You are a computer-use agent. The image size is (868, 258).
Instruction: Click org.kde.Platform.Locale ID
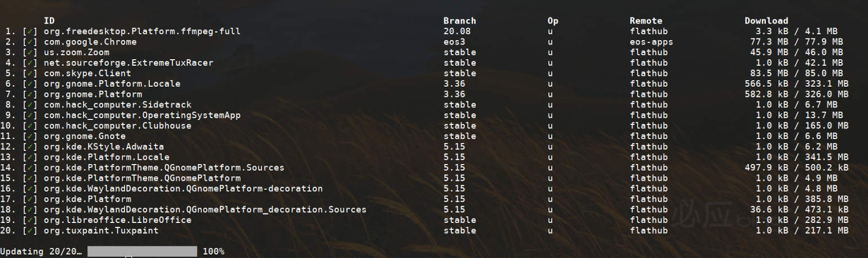pos(107,157)
